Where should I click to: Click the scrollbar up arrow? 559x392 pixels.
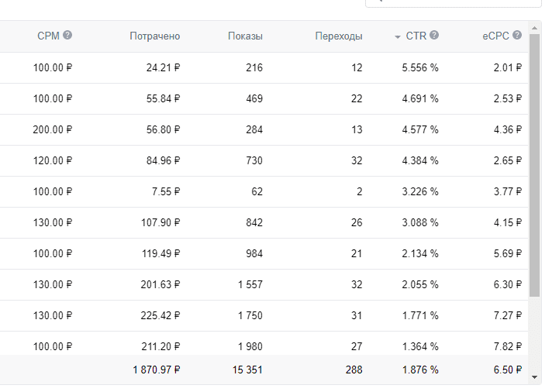pyautogui.click(x=534, y=28)
